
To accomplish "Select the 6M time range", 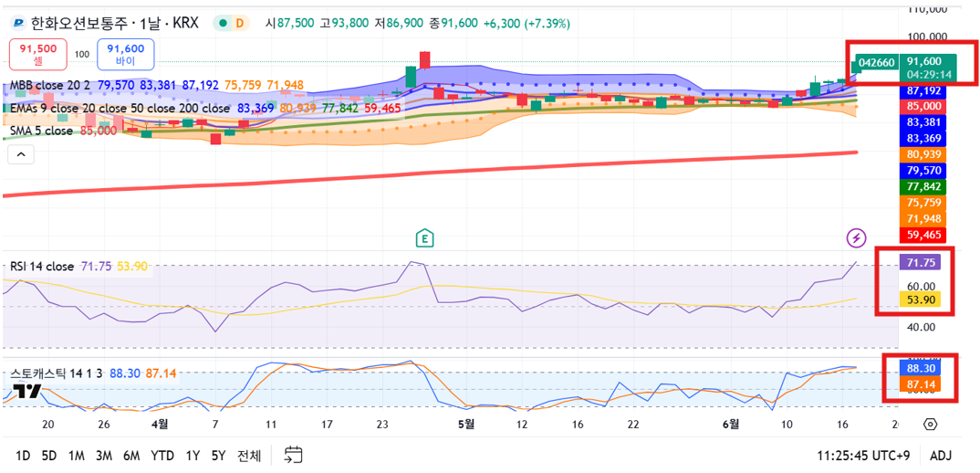I will [131, 456].
